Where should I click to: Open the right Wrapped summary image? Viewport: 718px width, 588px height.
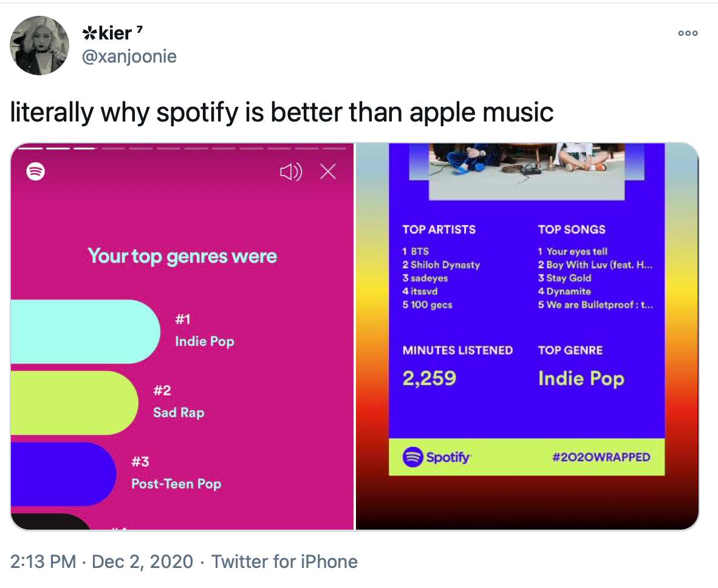pyautogui.click(x=527, y=337)
